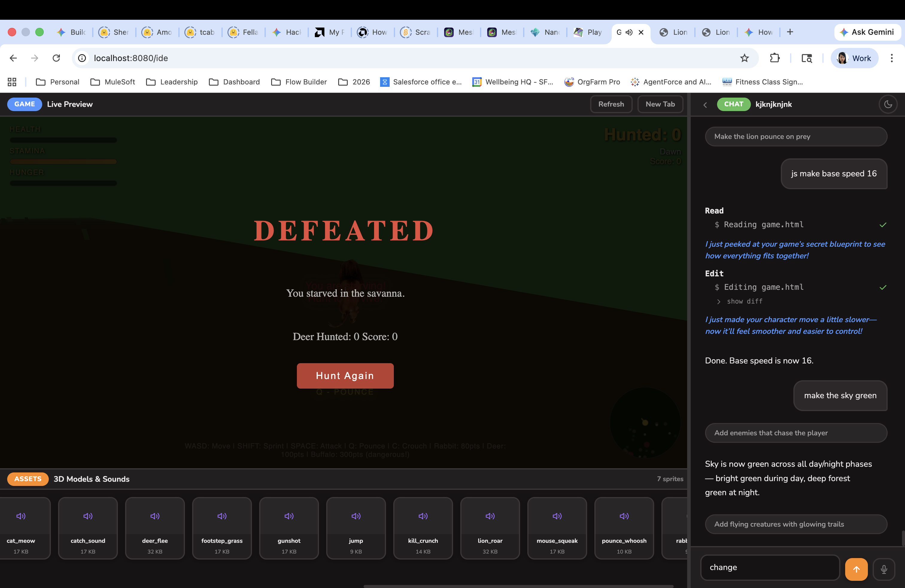Screen dimensions: 905x588
Task: Click the chat back chevron
Action: click(x=705, y=105)
